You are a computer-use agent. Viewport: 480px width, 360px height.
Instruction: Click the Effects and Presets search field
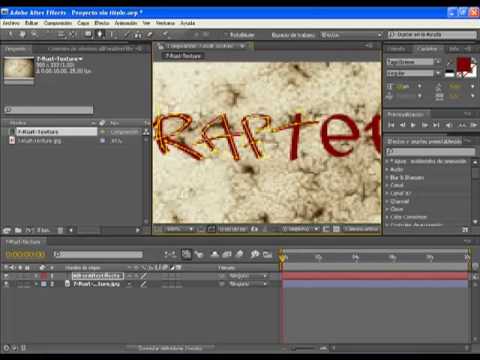point(431,152)
